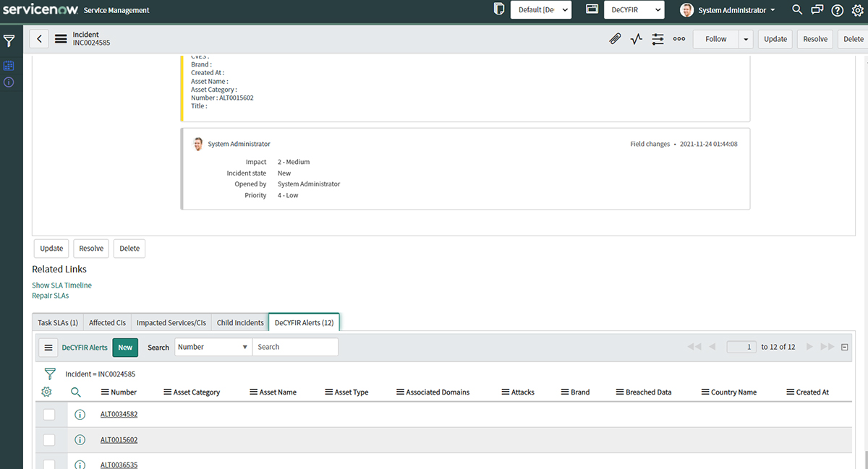Open the help question mark icon
868x469 pixels.
click(x=837, y=10)
